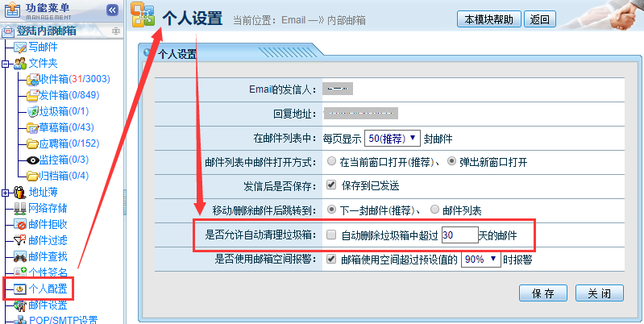Viewport: 644px width, 324px height.
Task: Click the 邮件过滤 funnel icon
Action: pyautogui.click(x=20, y=240)
